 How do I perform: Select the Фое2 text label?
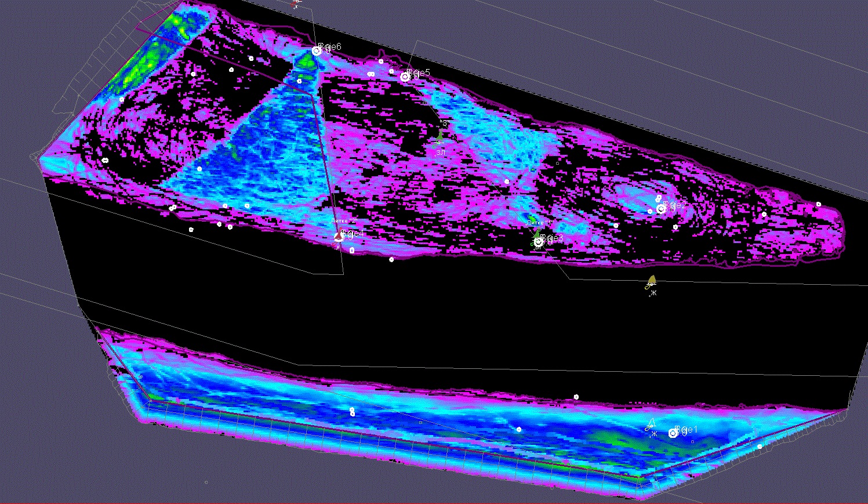coord(675,205)
